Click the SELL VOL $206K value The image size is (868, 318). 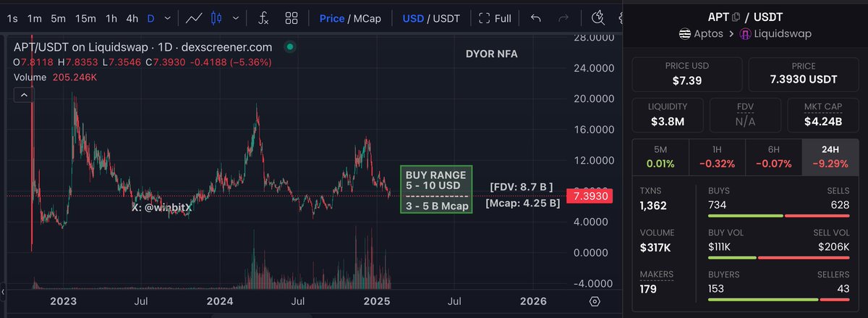point(835,248)
